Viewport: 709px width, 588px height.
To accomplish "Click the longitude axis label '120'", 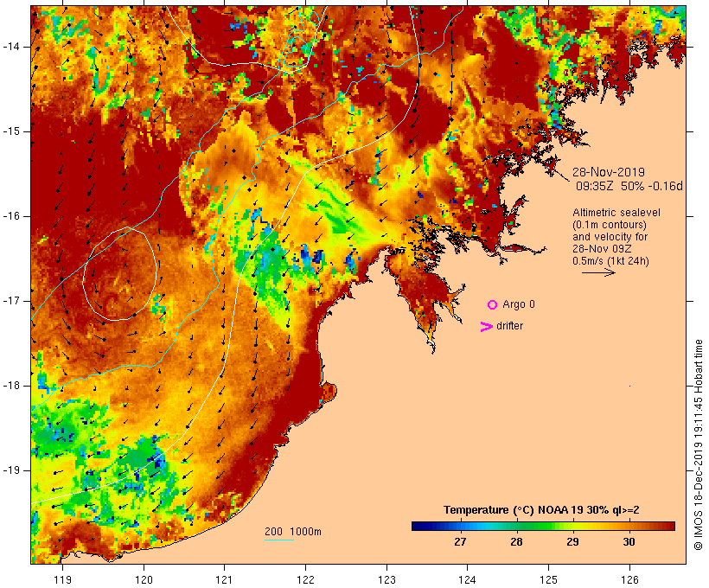I will pos(144,579).
